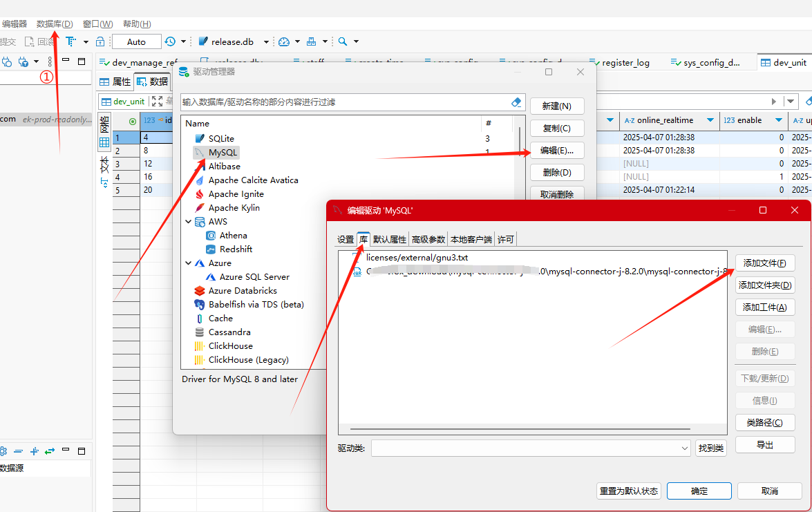This screenshot has width=812, height=512.
Task: Open the 高级参数 tab
Action: tap(428, 239)
